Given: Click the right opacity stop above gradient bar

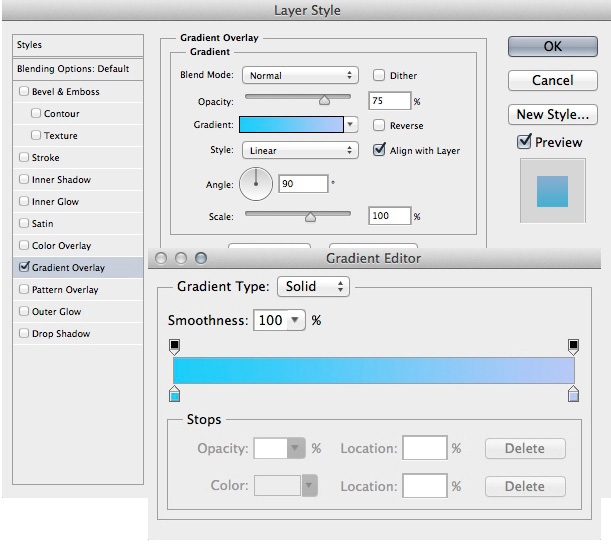Looking at the screenshot, I should [x=574, y=346].
